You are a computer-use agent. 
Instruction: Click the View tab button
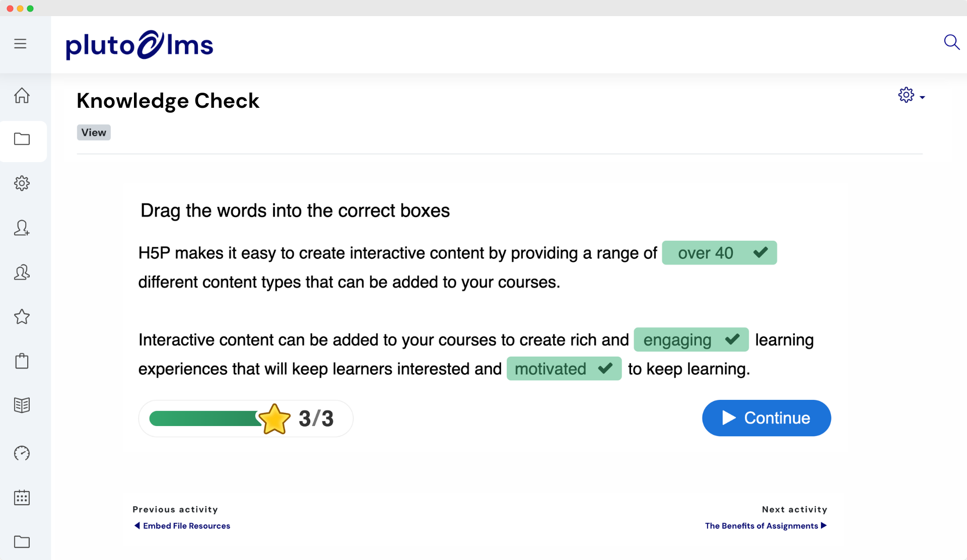[x=93, y=131]
